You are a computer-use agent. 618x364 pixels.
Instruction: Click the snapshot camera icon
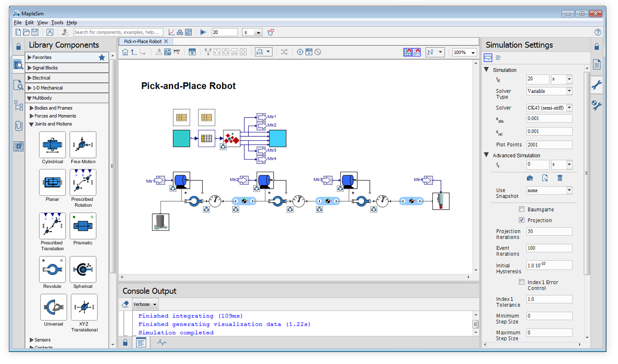[x=530, y=178]
